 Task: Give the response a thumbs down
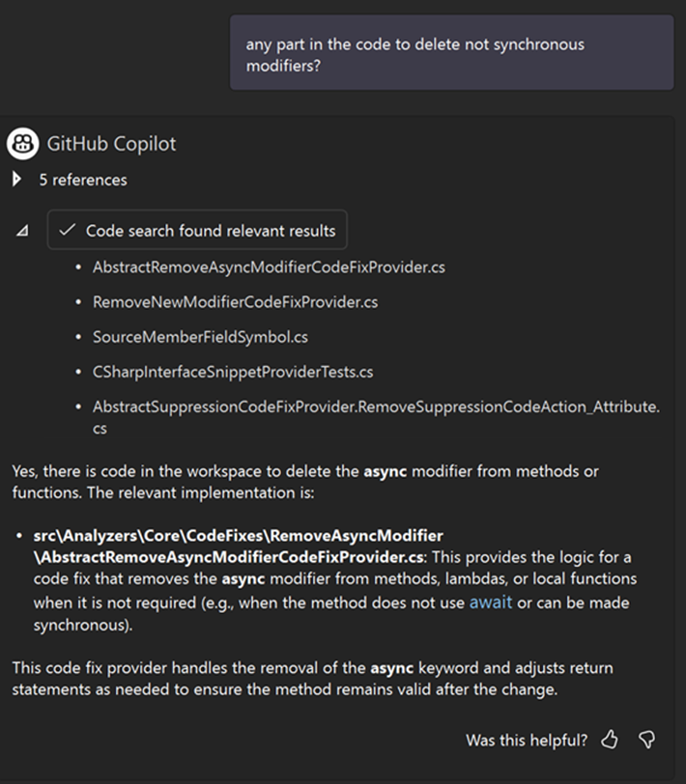tap(647, 740)
